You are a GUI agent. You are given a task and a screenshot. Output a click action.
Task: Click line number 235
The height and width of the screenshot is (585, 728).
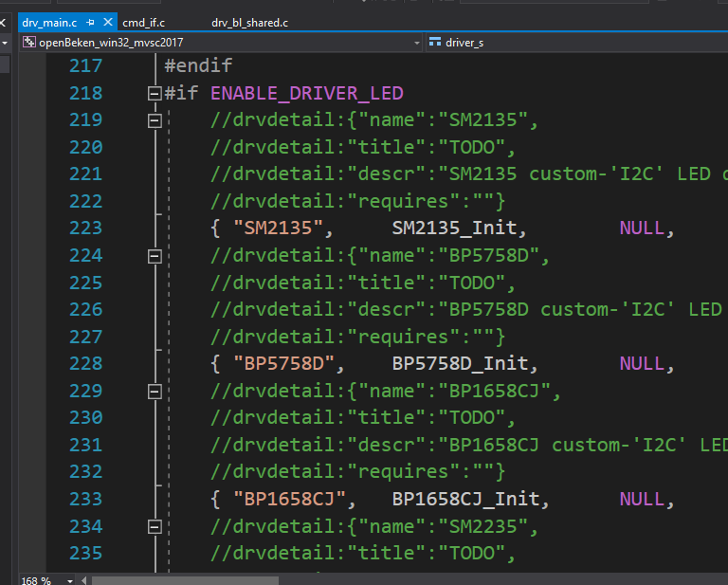click(86, 554)
